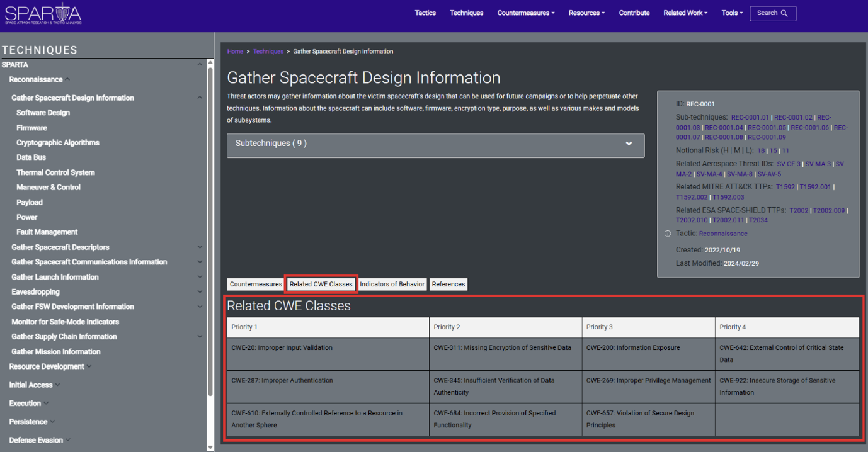Click the search magnifier icon
This screenshot has width=868, height=452.
[784, 13]
